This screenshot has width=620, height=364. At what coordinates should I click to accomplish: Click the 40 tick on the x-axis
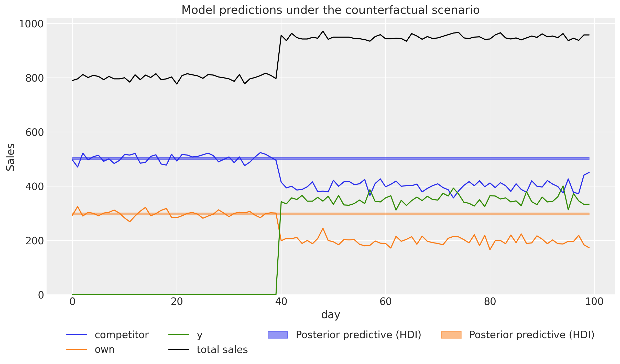pos(281,302)
